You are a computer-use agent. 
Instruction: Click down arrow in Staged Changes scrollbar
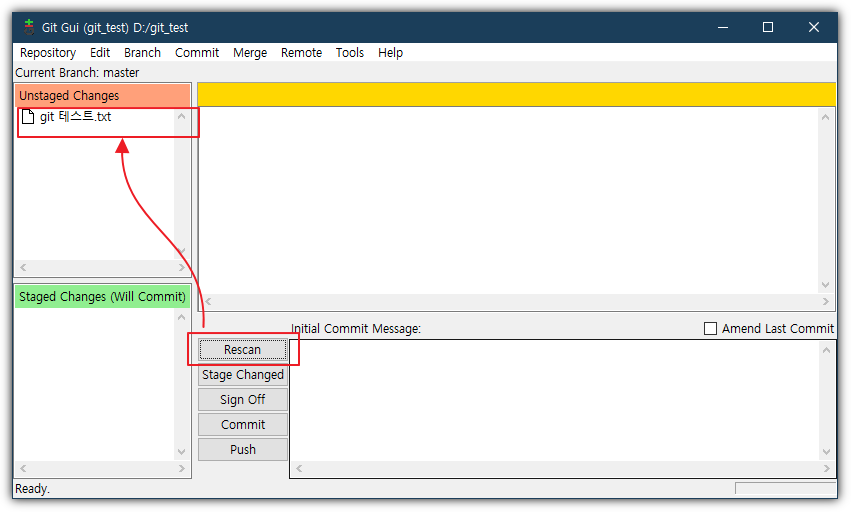(182, 452)
